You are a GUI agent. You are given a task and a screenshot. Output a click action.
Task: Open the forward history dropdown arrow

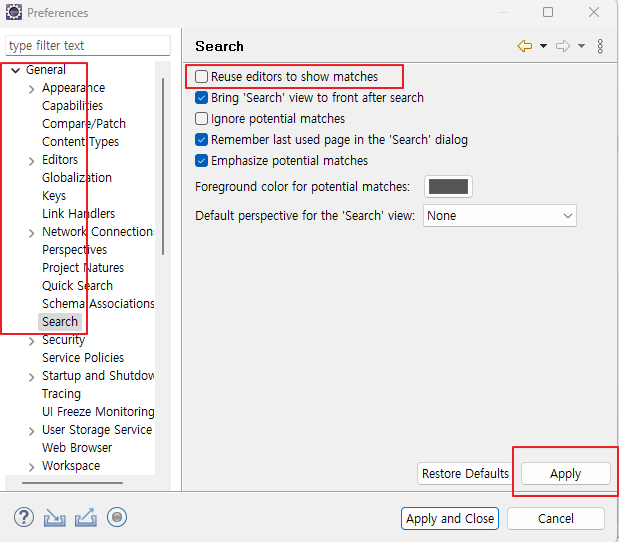[581, 46]
